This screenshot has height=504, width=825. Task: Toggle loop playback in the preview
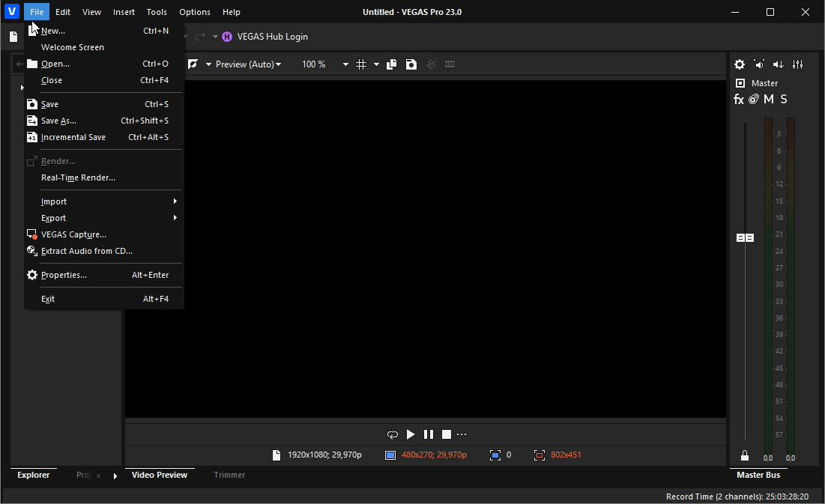click(392, 434)
